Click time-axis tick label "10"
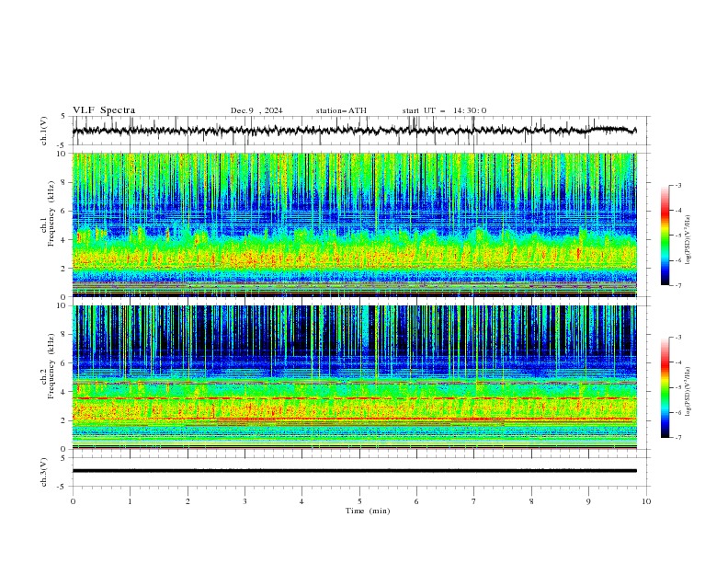The width and height of the screenshot is (728, 563). (x=646, y=501)
